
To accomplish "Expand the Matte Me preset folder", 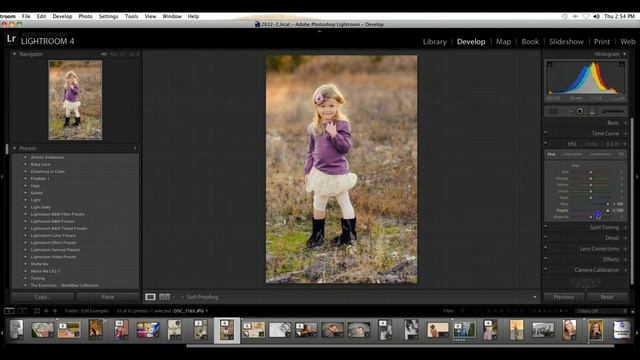I will tap(25, 264).
